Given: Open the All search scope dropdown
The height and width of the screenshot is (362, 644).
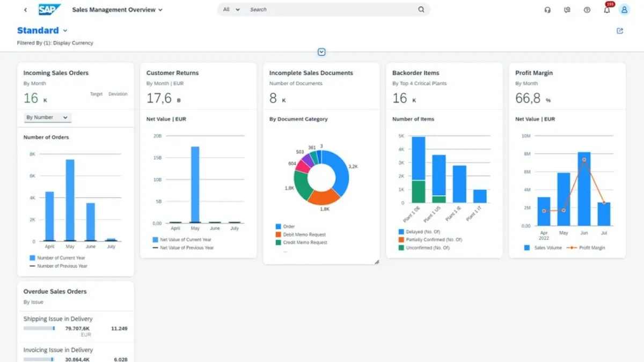Looking at the screenshot, I should click(231, 10).
